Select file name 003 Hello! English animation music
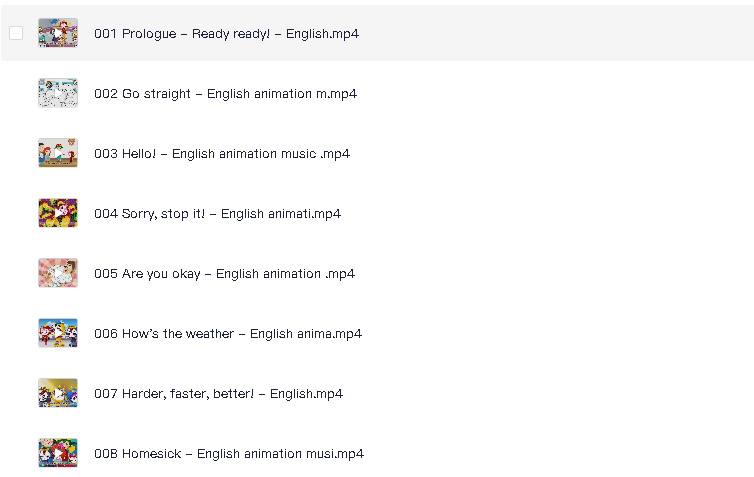Viewport: 754px width, 477px height. (222, 154)
